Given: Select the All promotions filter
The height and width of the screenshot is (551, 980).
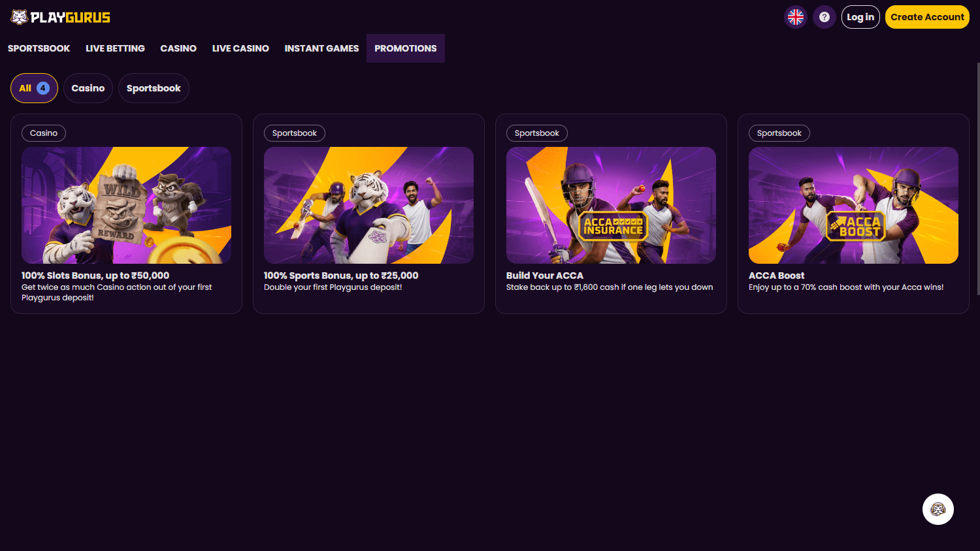Looking at the screenshot, I should 34,88.
